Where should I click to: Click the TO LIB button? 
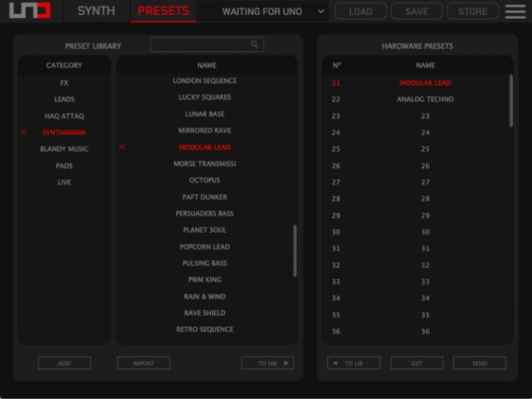(x=353, y=363)
